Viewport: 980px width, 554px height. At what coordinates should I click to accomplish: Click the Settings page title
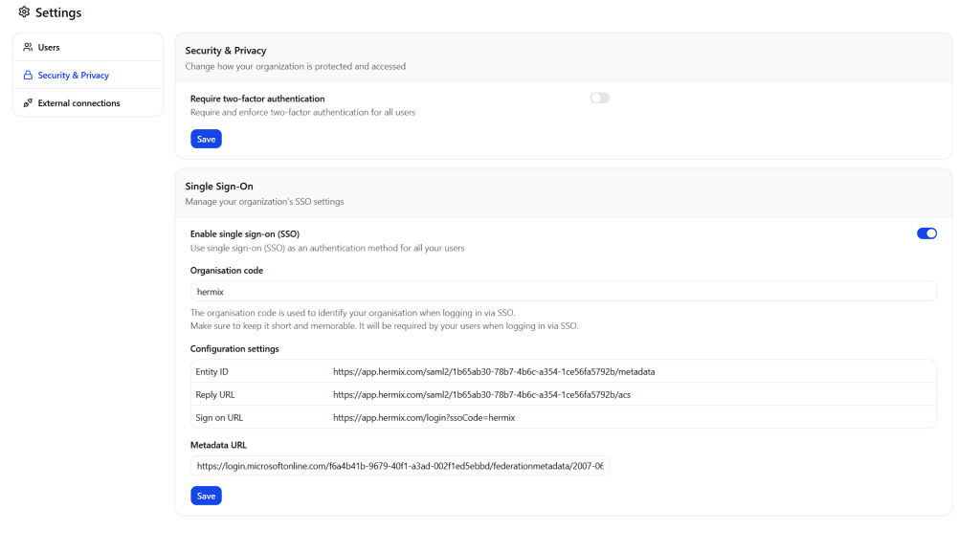tap(58, 12)
